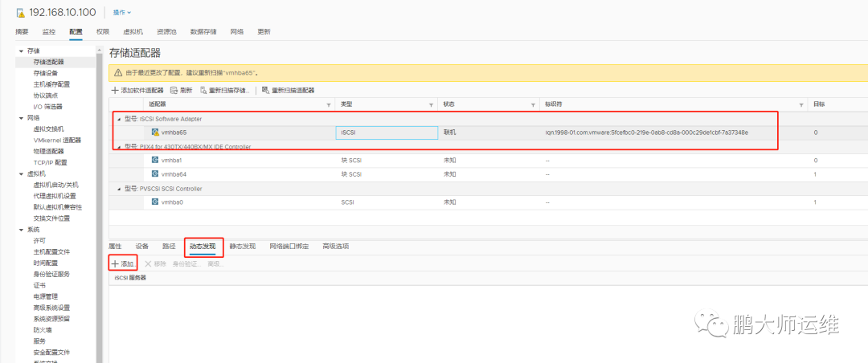Image resolution: width=868 pixels, height=363 pixels.
Task: Open 交换文件位置 in the sidebar
Action: coord(51,218)
